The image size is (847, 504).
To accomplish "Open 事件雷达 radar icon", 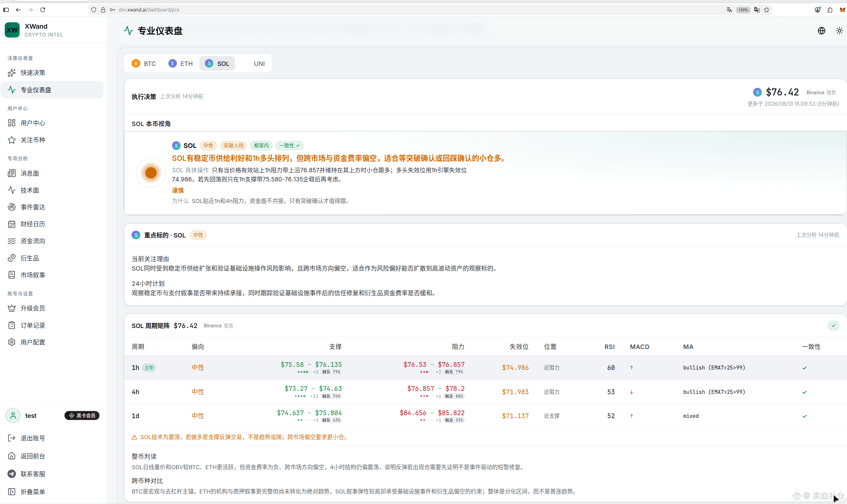I will pos(12,207).
